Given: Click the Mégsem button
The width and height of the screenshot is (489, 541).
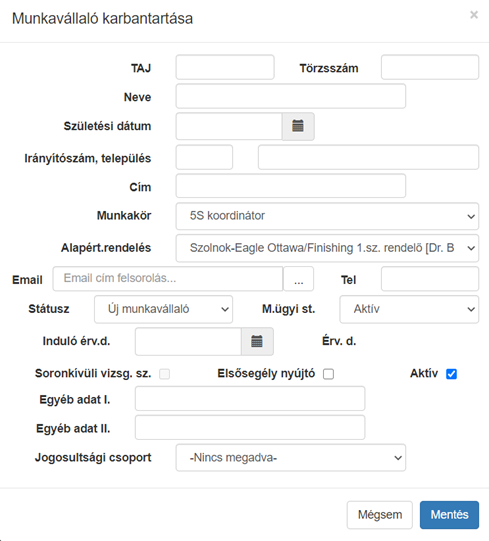Looking at the screenshot, I should pos(380,515).
